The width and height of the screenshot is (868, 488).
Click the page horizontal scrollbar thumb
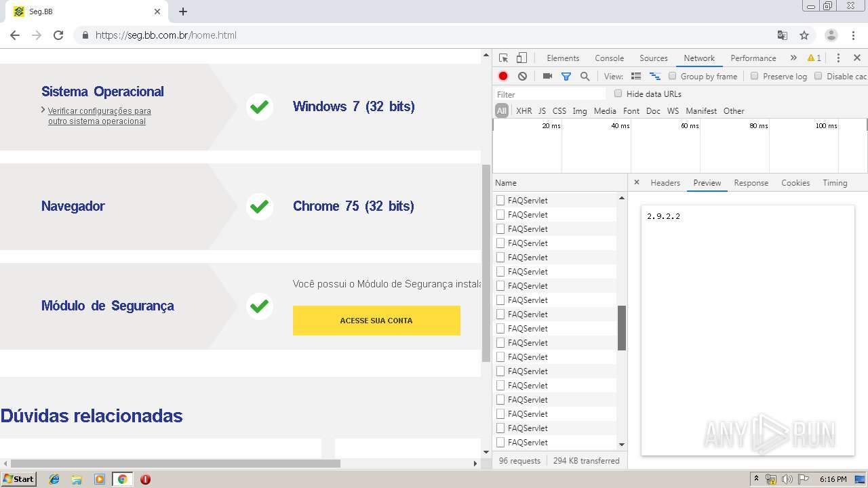175,464
